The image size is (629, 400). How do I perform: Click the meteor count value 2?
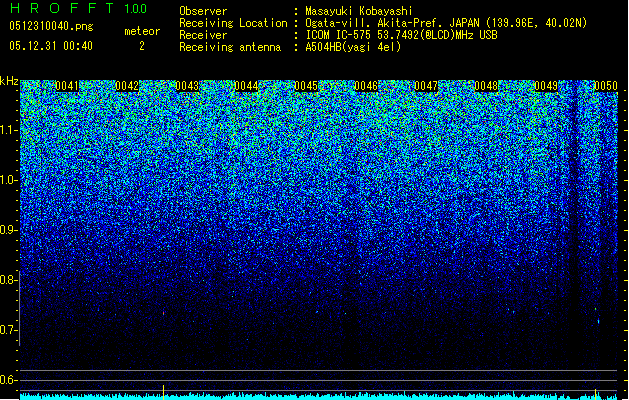coord(142,46)
